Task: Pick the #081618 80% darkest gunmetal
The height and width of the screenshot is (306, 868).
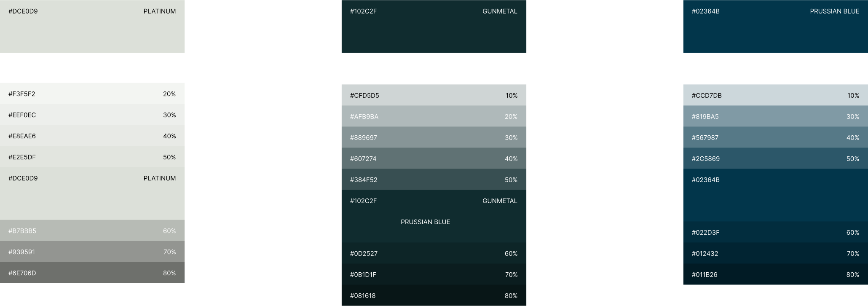Action: click(x=434, y=295)
